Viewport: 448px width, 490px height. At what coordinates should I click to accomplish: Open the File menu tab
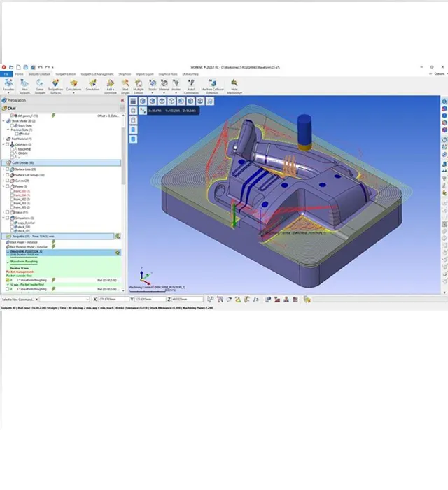tap(6, 74)
